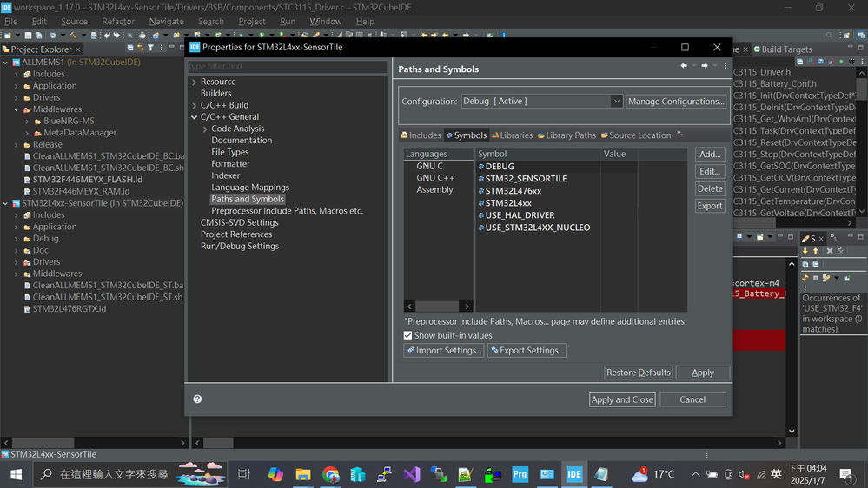Click the STM32CubeIDE icon in the taskbar

tap(574, 474)
